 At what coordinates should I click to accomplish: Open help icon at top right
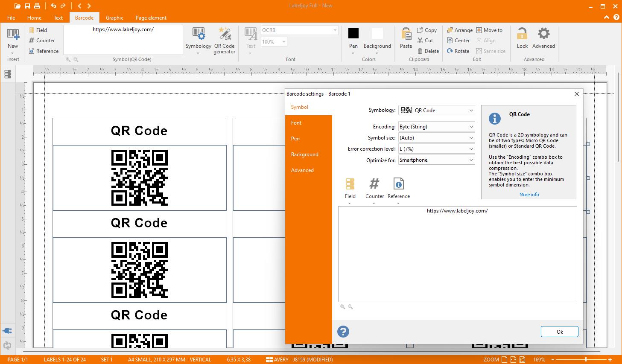(616, 17)
